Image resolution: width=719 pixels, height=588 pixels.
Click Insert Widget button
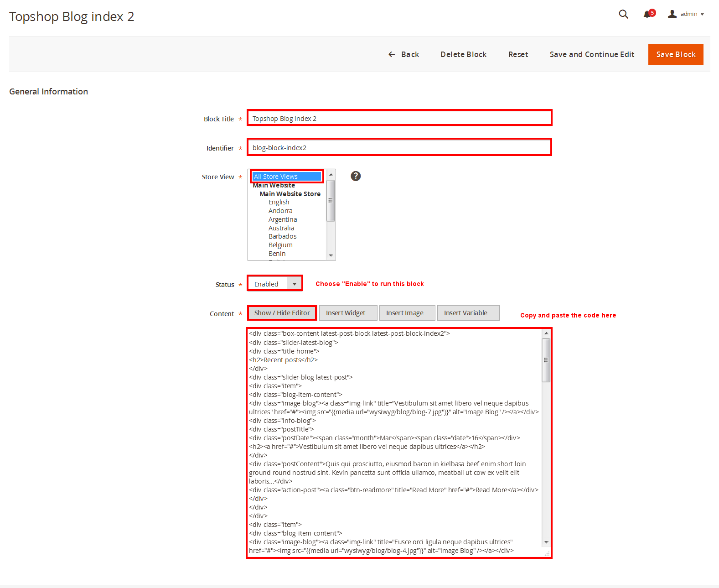(x=348, y=313)
